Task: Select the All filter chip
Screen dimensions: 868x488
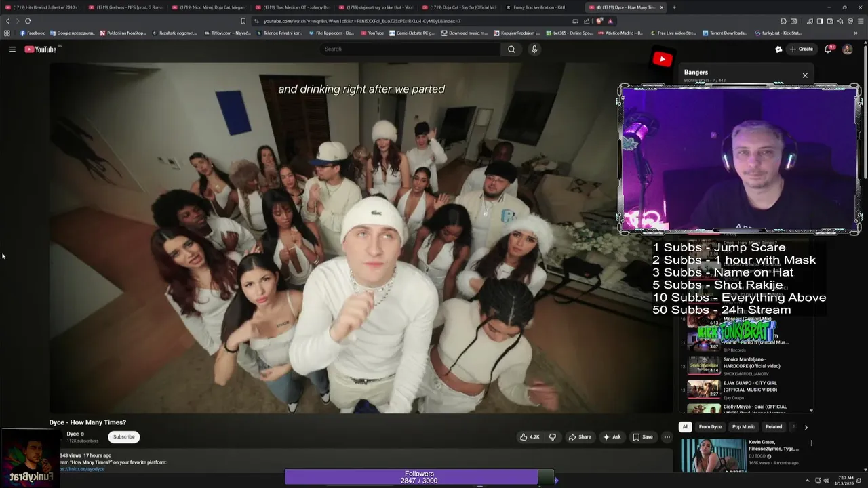Action: tap(685, 427)
